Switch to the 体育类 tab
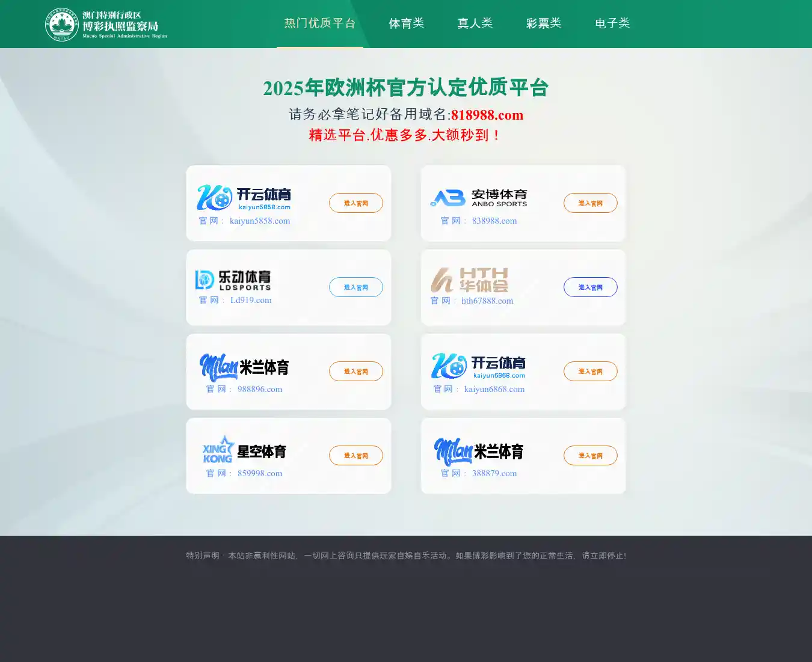812x662 pixels. (x=407, y=23)
